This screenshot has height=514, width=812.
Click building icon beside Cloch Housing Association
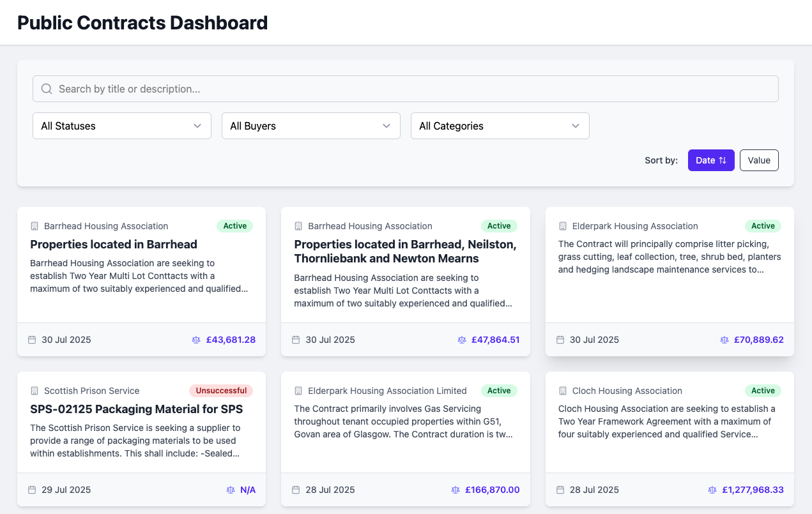pyautogui.click(x=563, y=391)
